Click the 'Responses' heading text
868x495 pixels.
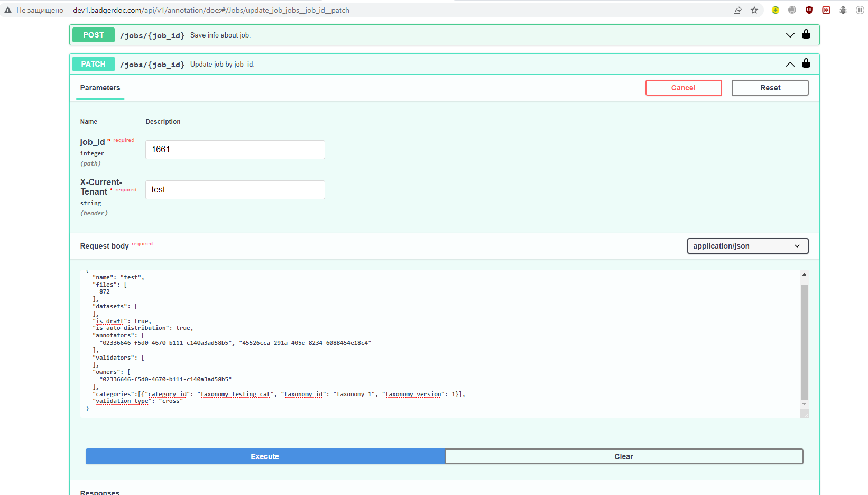click(x=100, y=493)
